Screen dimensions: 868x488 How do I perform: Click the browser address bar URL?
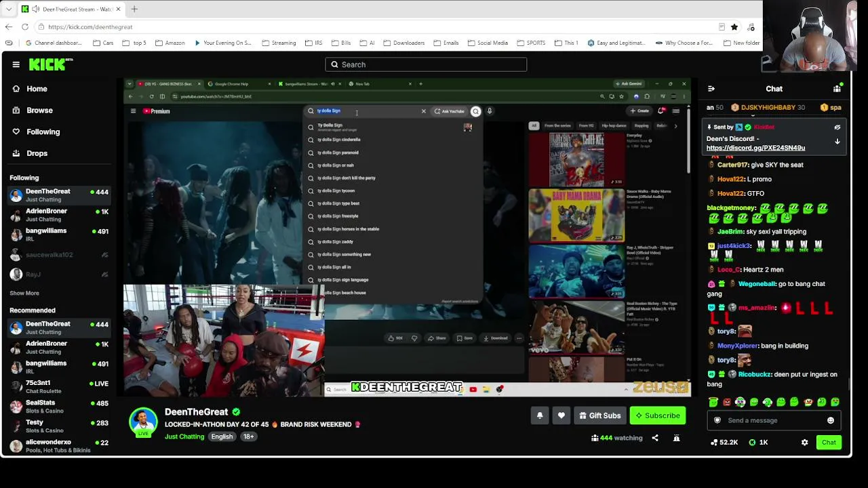(90, 27)
